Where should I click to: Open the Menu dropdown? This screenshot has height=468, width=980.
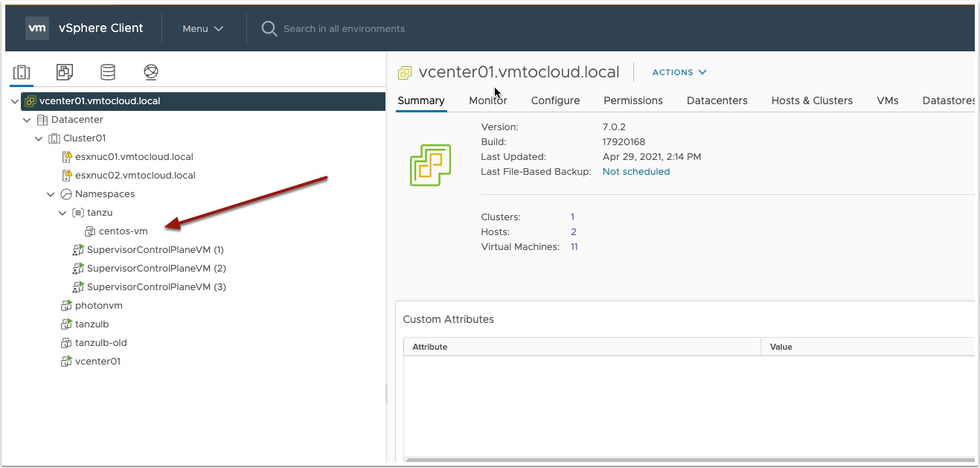203,28
